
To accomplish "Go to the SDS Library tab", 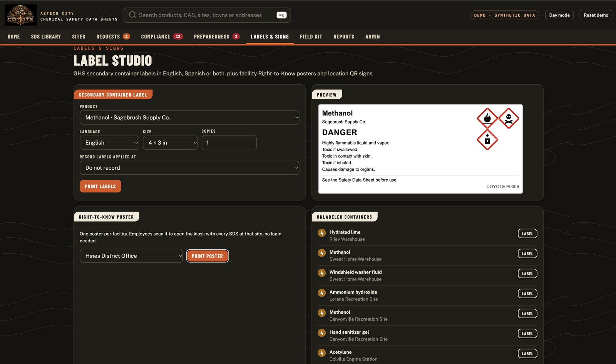I will (x=46, y=37).
